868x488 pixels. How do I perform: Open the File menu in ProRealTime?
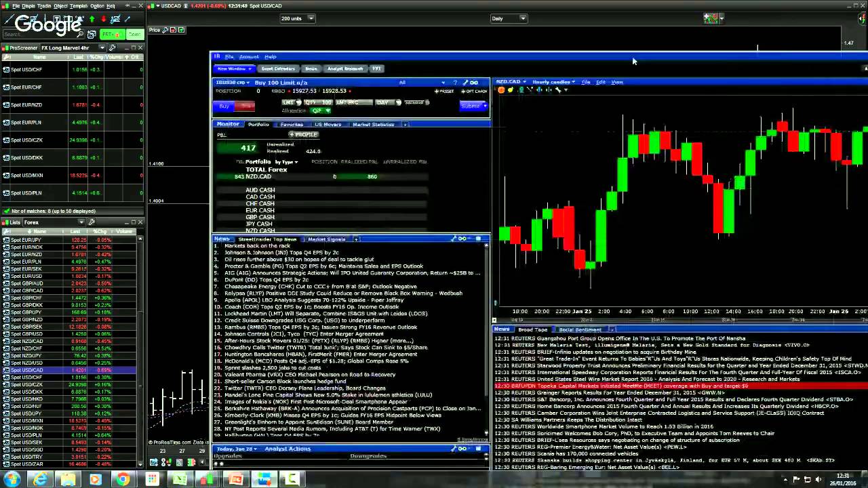click(x=16, y=6)
